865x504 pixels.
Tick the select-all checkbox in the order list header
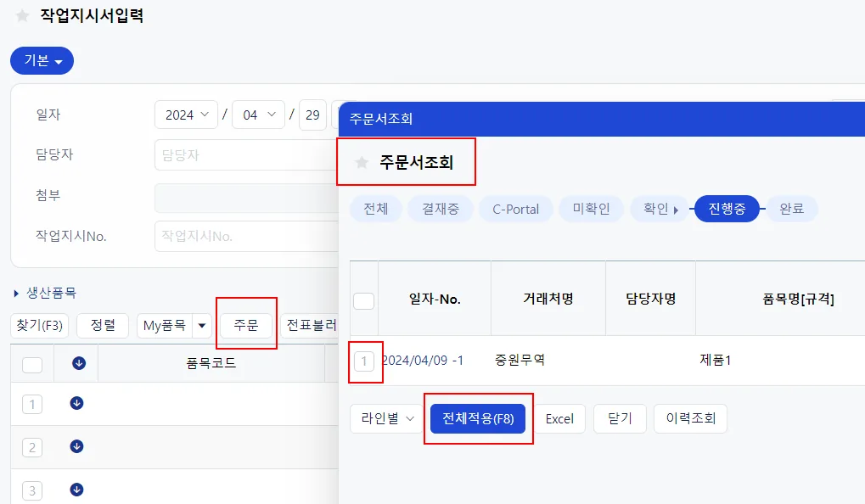click(363, 301)
